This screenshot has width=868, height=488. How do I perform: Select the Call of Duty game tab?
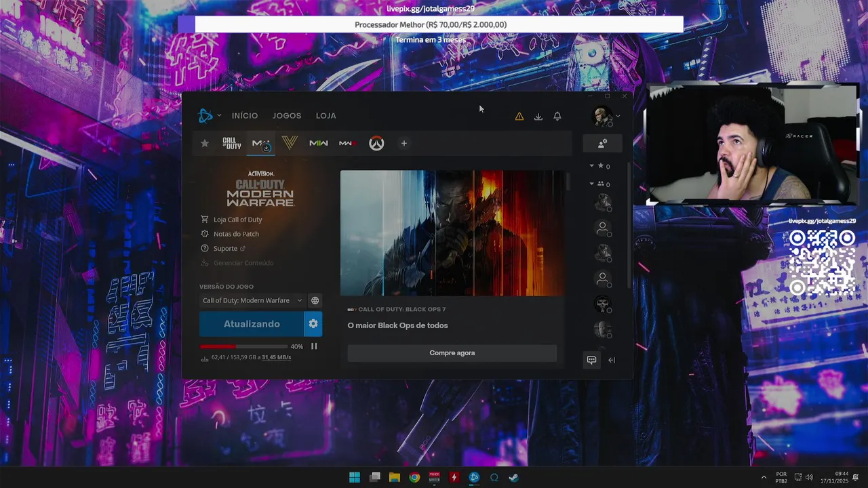click(x=232, y=143)
